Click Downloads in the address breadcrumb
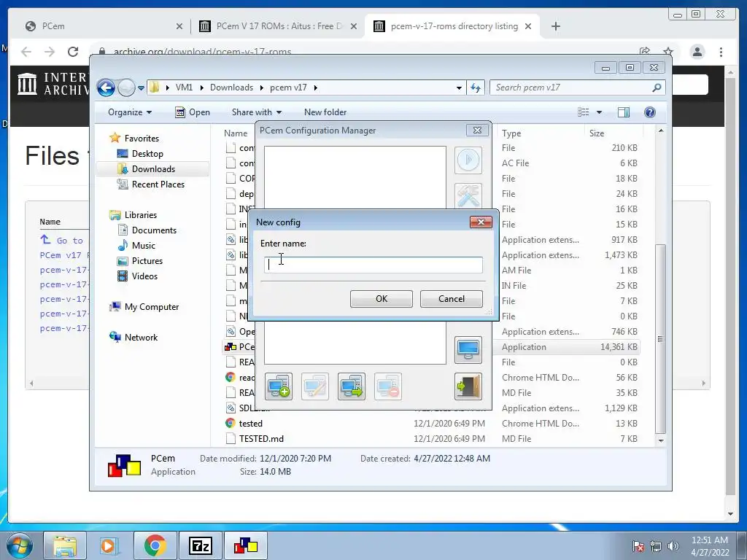 pos(231,87)
